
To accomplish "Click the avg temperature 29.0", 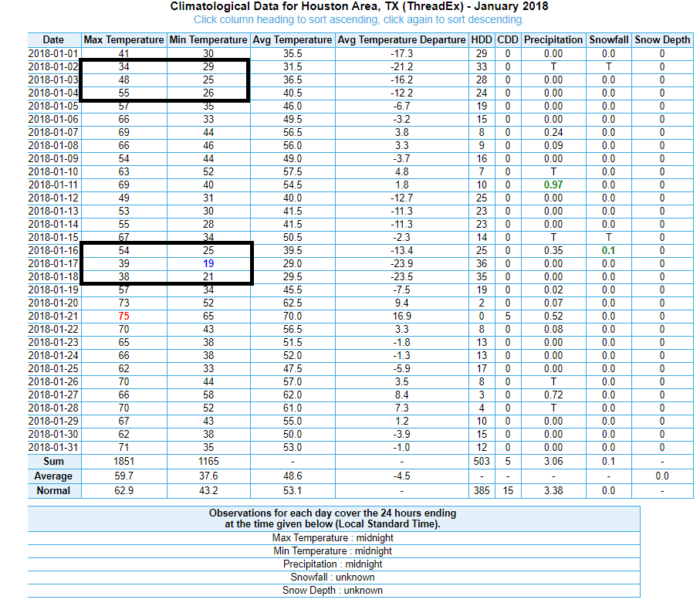I will coord(293,263).
